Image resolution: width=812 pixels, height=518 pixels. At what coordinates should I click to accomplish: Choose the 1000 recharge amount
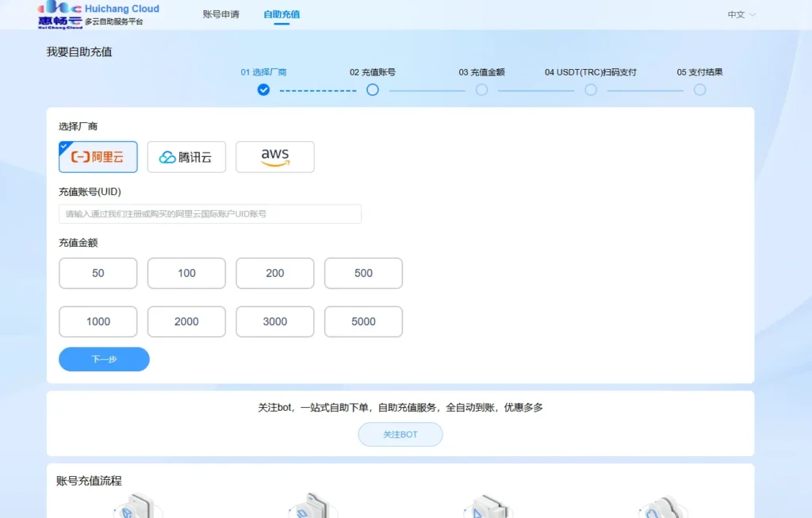click(98, 322)
